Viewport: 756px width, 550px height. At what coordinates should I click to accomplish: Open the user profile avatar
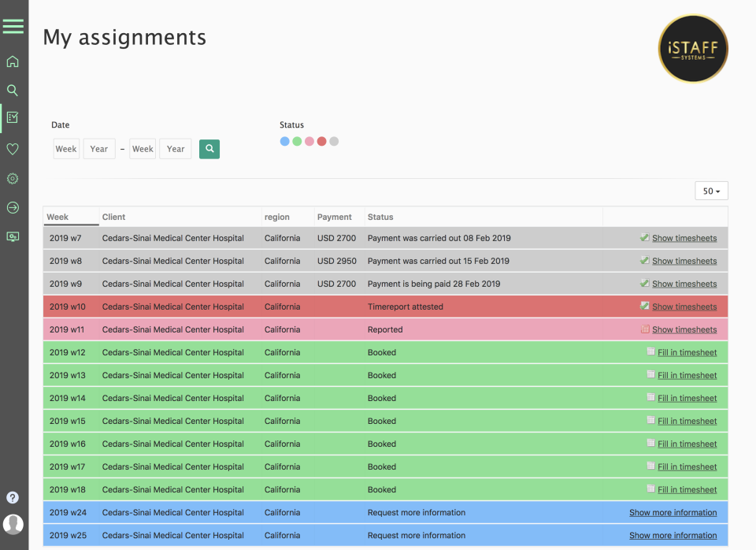coord(13,524)
